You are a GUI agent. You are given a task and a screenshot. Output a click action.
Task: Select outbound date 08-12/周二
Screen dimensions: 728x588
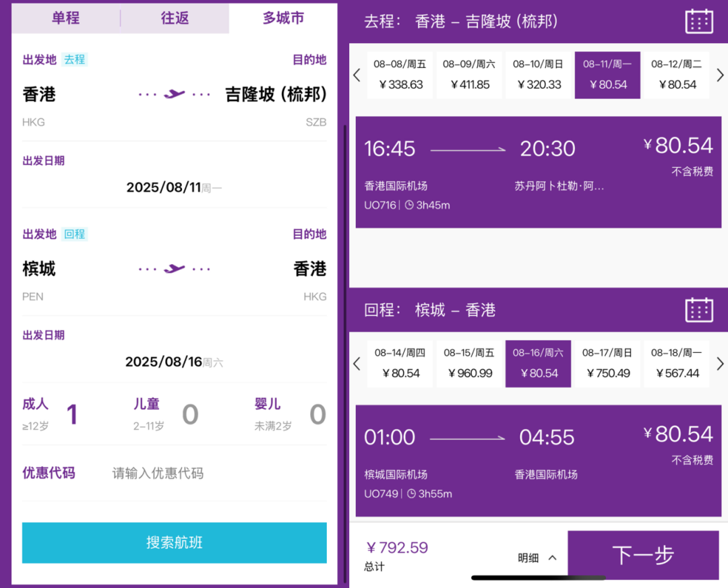pyautogui.click(x=677, y=75)
